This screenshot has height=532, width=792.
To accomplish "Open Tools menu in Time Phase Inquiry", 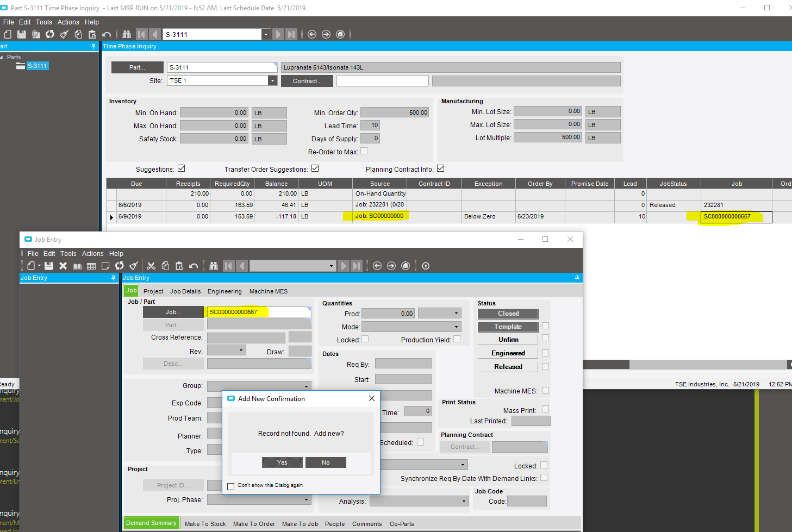I will (x=44, y=22).
